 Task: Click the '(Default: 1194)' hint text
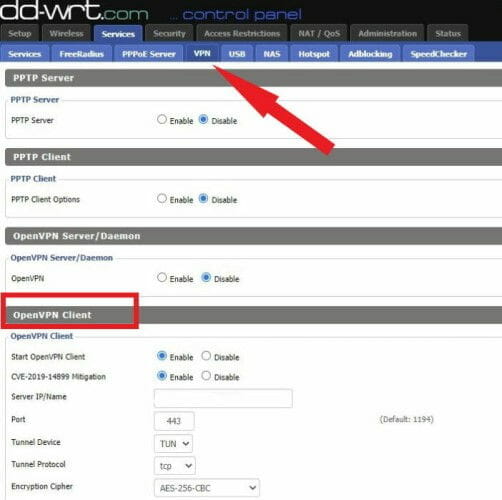point(407,419)
